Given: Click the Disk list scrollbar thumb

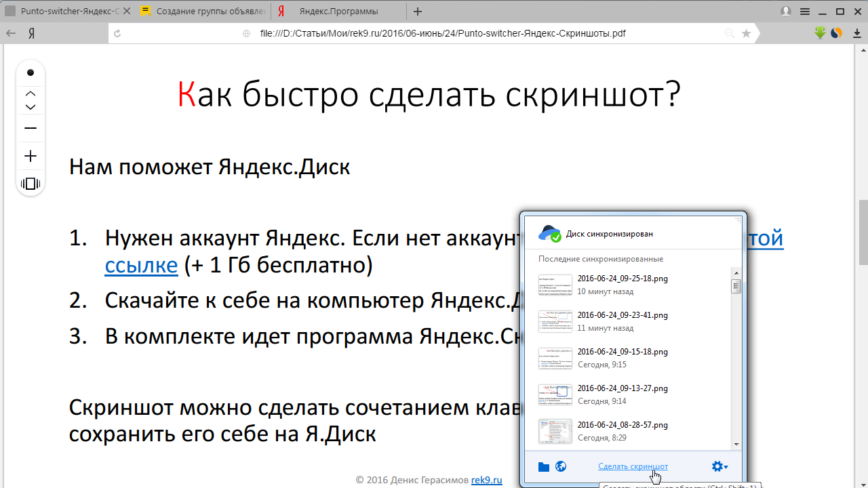Looking at the screenshot, I should 736,287.
